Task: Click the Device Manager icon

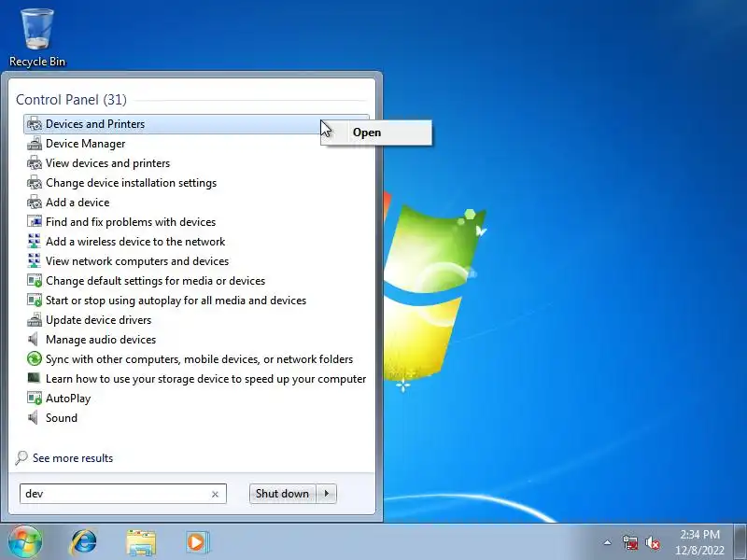Action: (x=35, y=144)
